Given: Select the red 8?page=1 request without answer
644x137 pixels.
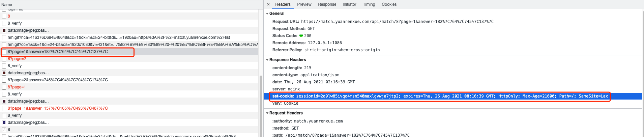Looking at the screenshot, I should point(129,87).
